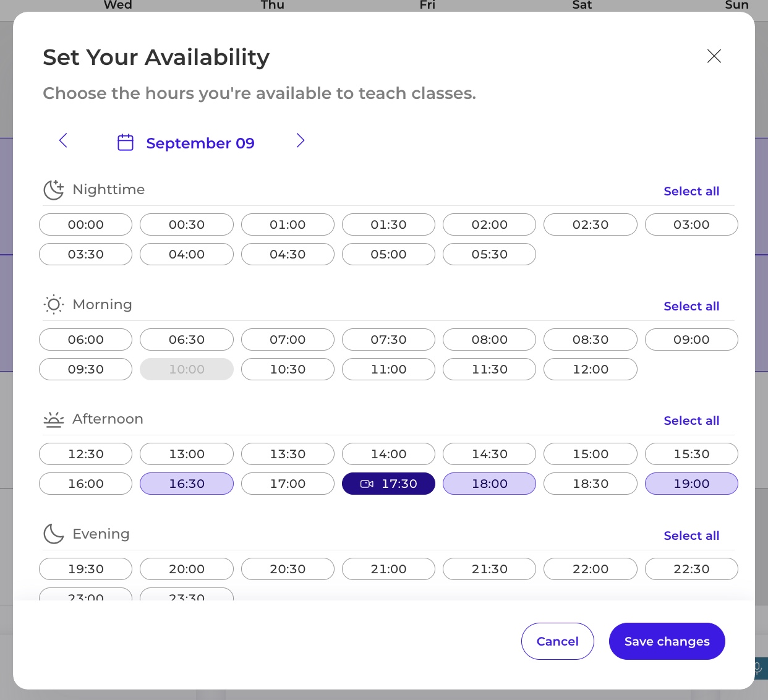Toggle the 04:00 time slot

click(187, 254)
